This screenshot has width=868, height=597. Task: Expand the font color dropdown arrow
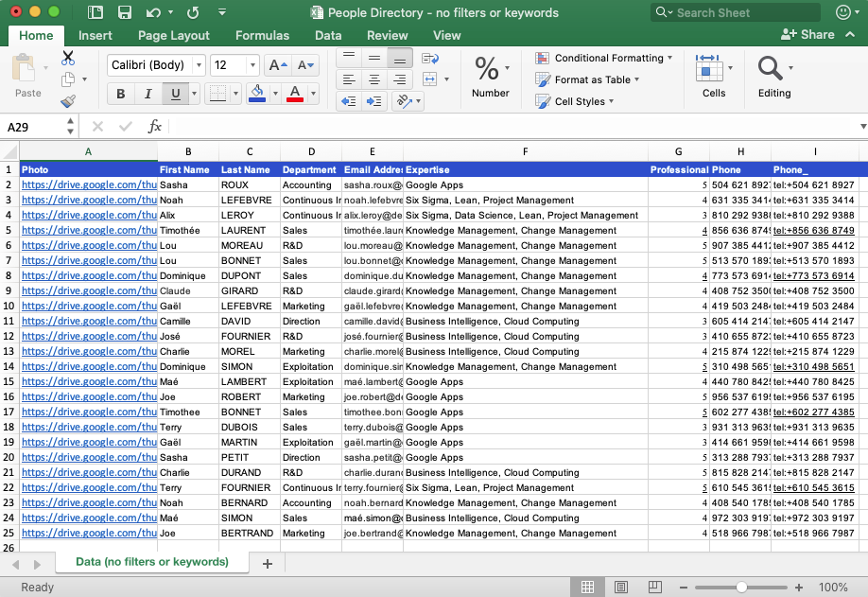tap(313, 94)
